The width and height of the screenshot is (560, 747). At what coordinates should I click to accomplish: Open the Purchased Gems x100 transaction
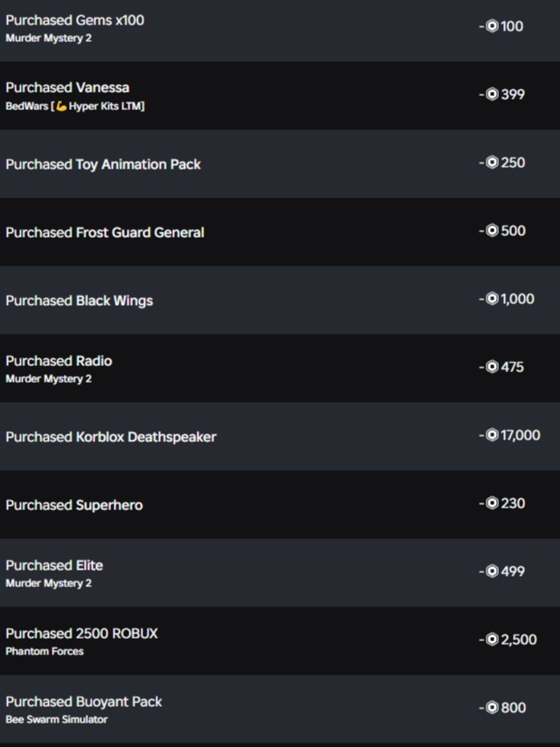(75, 20)
